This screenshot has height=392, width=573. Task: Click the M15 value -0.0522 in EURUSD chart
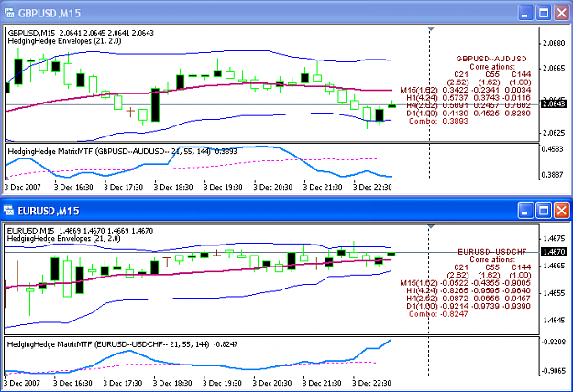click(x=454, y=283)
